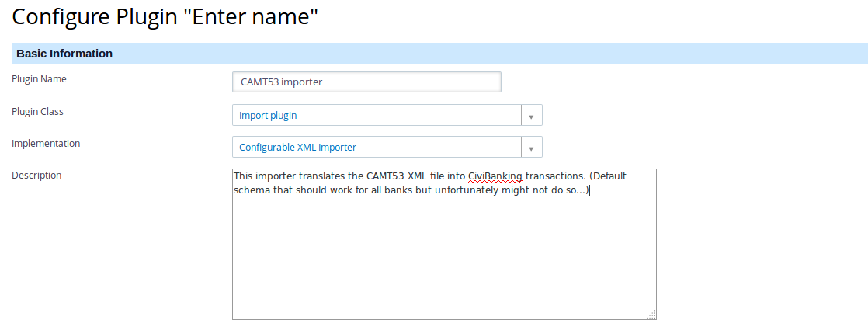The width and height of the screenshot is (868, 331).
Task: Click the "Plugin Name" field label
Action: tap(39, 79)
